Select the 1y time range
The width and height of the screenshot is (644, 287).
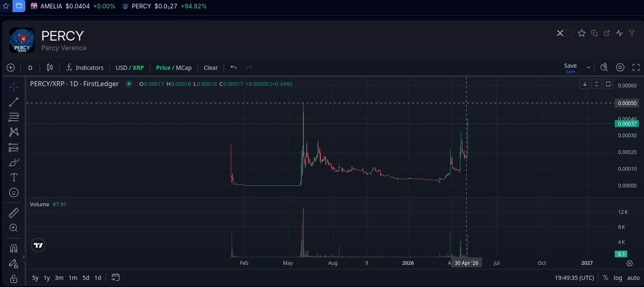[47, 278]
